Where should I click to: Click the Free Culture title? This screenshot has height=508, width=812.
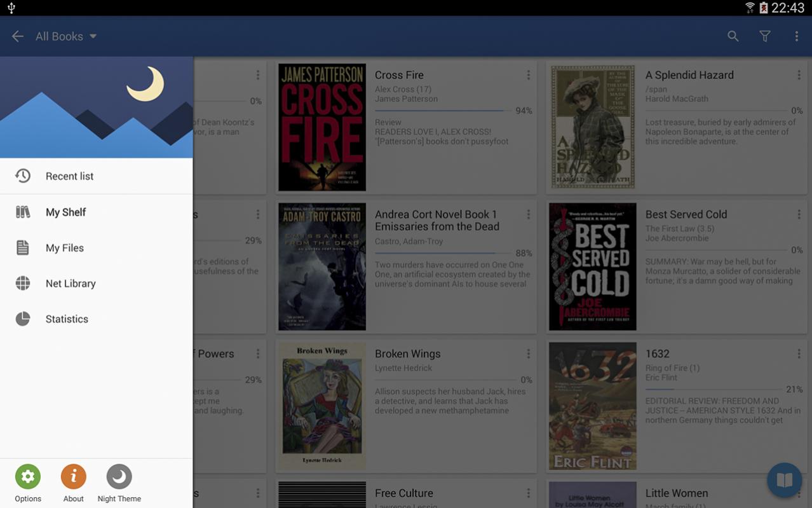coord(403,493)
